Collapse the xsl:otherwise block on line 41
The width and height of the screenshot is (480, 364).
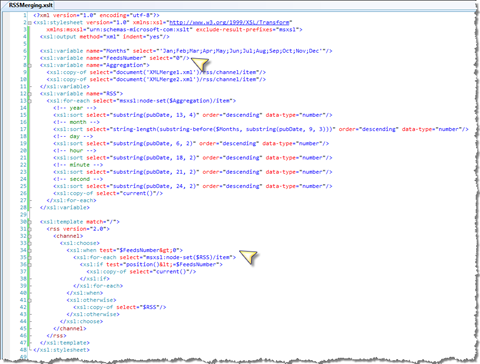point(30,300)
